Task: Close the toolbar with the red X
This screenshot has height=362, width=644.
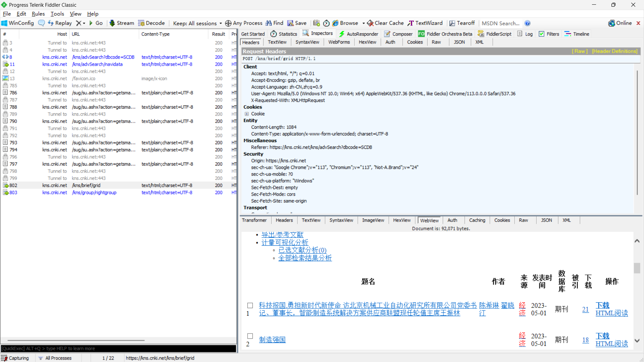Action: (x=638, y=23)
